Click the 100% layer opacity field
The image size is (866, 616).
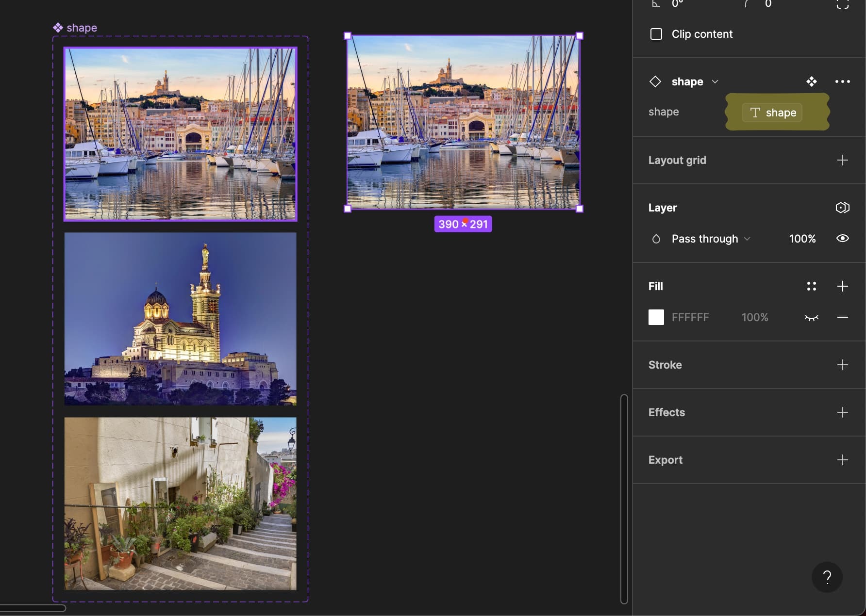(x=802, y=239)
